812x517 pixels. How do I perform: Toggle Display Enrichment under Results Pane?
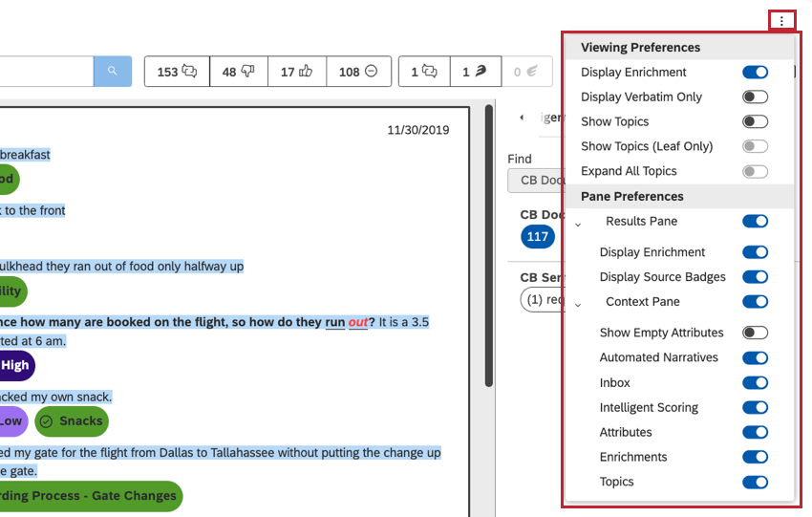tap(755, 252)
